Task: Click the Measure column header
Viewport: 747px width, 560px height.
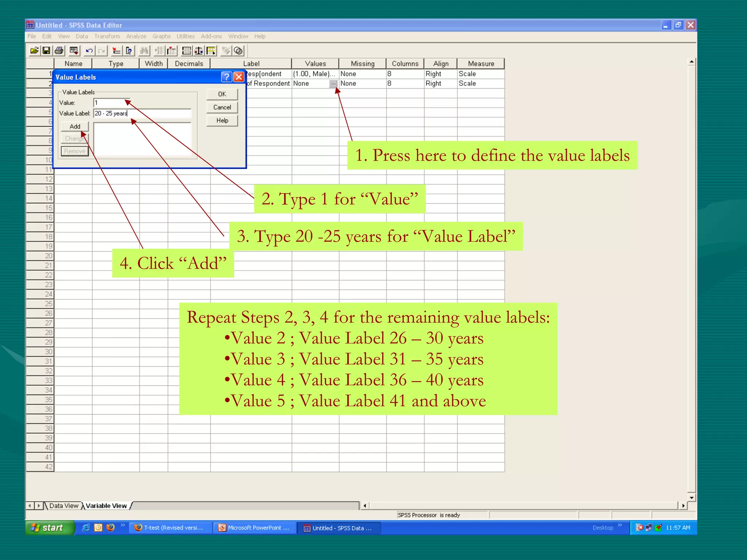Action: (x=481, y=63)
